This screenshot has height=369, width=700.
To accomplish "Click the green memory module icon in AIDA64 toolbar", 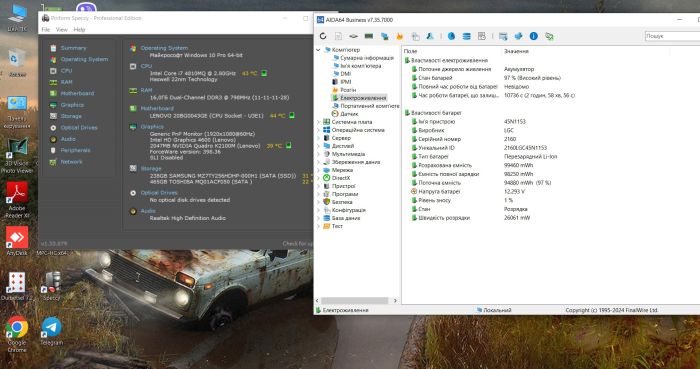I will point(369,36).
